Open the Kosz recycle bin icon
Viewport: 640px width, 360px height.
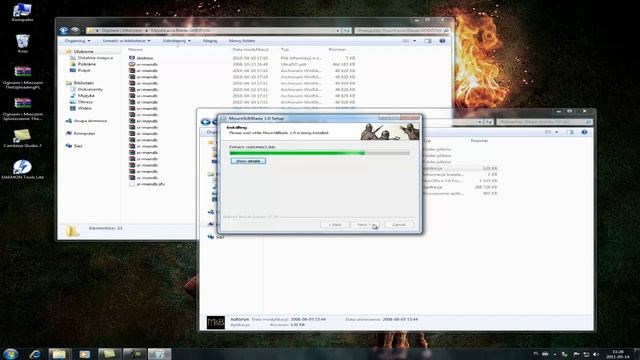pyautogui.click(x=22, y=44)
